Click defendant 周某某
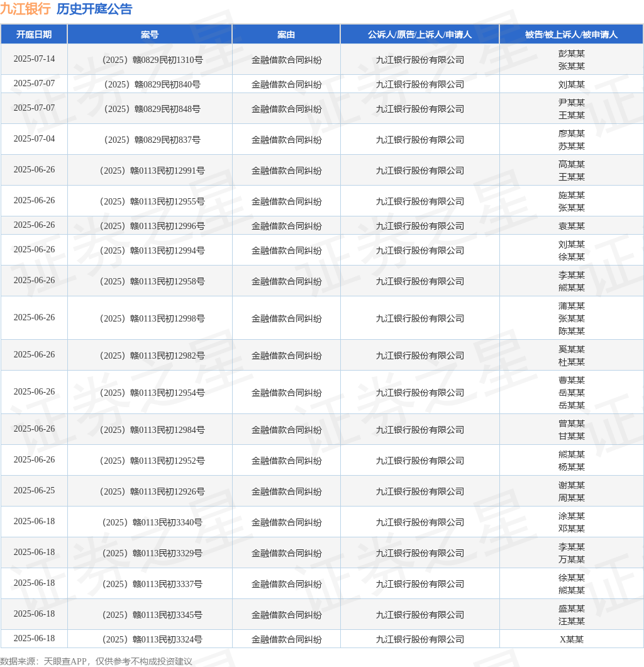 pyautogui.click(x=571, y=498)
